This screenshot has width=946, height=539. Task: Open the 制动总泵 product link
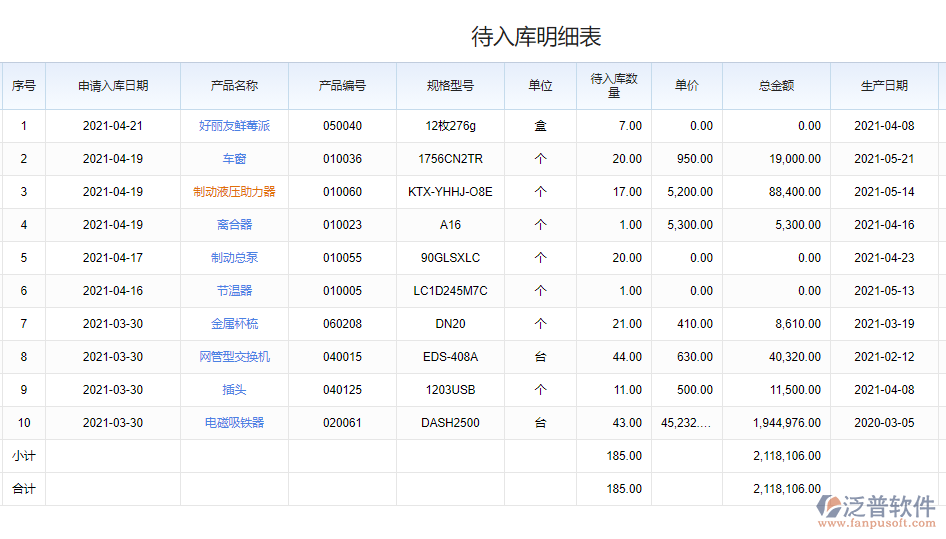tap(234, 258)
